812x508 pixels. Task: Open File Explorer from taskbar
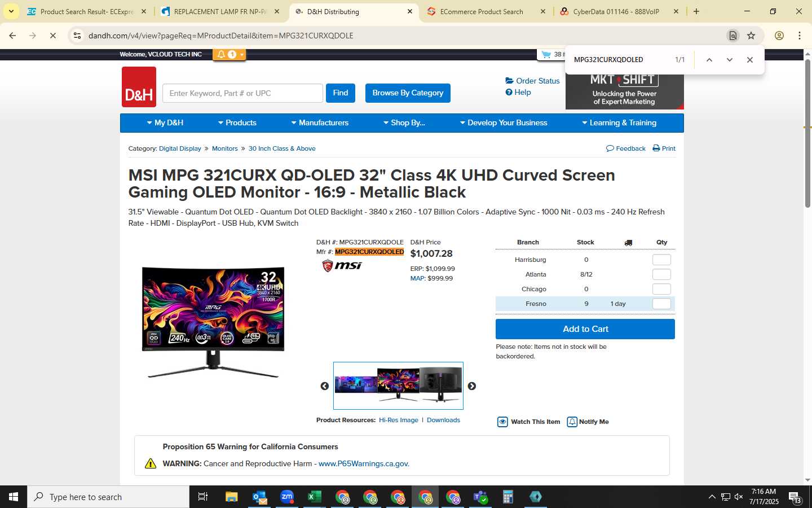(x=232, y=497)
